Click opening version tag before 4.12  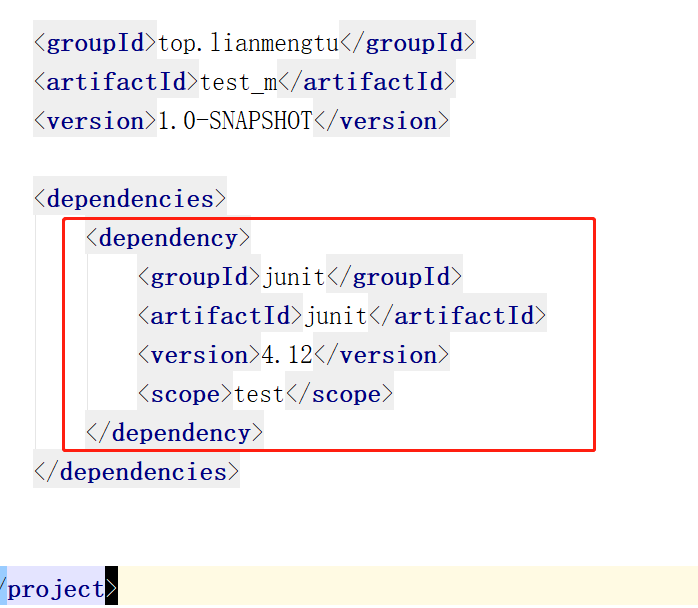pyautogui.click(x=199, y=355)
